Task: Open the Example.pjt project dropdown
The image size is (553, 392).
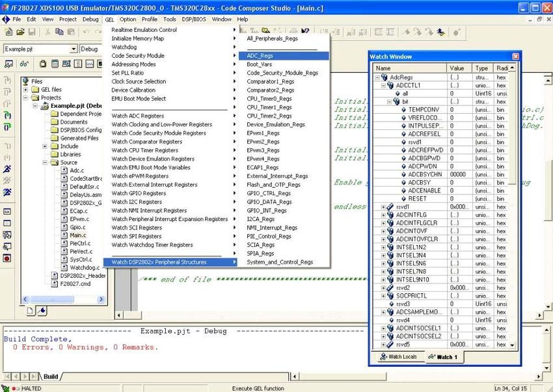Action: tap(74, 49)
